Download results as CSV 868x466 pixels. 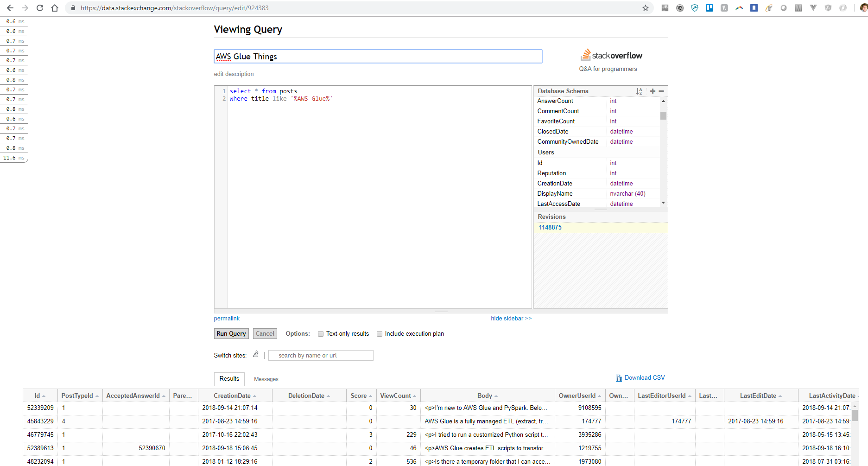pyautogui.click(x=645, y=378)
